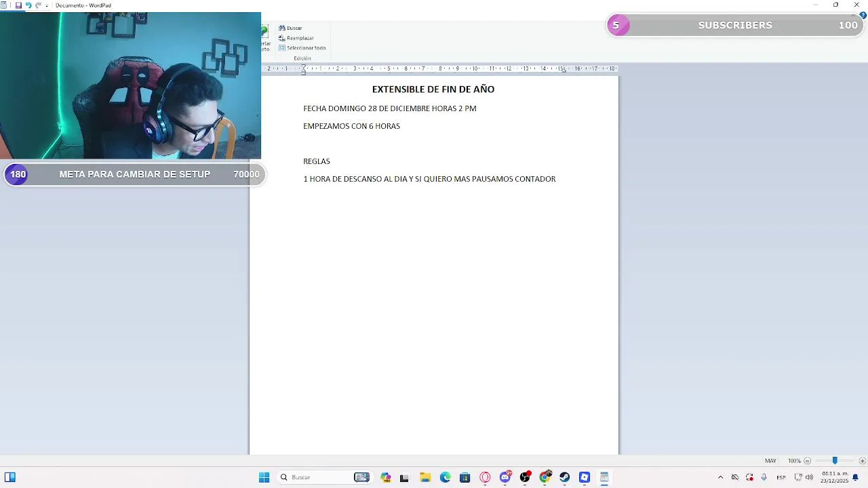Launch Microsoft Edge from the taskbar

pos(445,477)
